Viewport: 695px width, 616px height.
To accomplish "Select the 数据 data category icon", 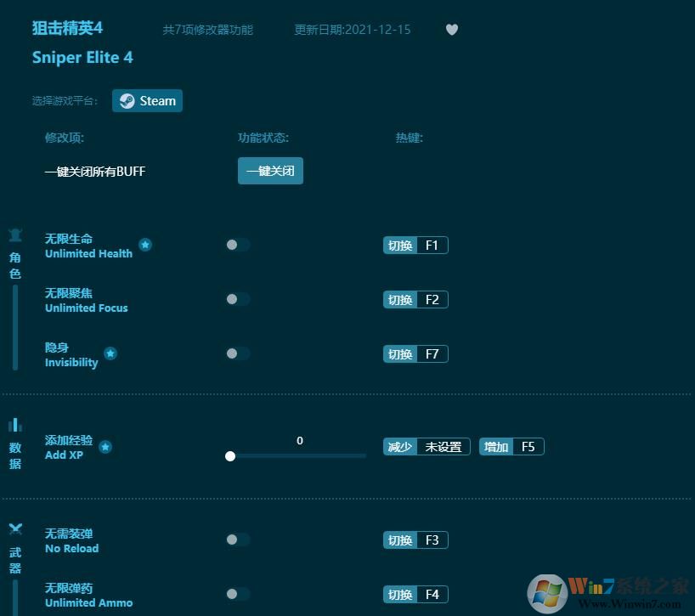I will [15, 424].
